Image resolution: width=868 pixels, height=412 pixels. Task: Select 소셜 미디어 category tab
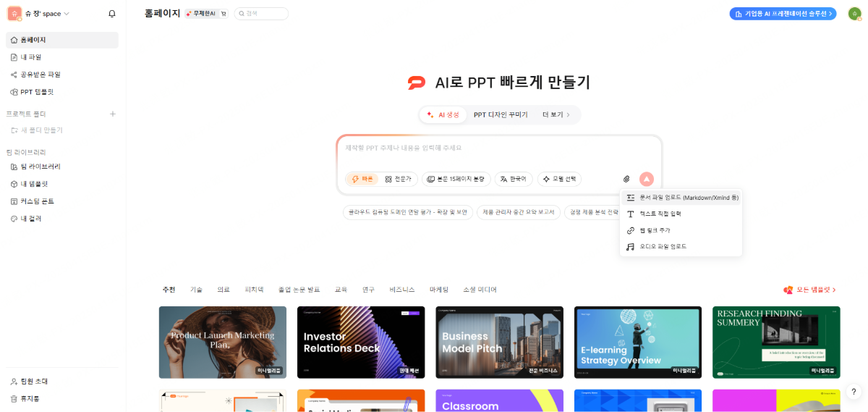point(480,290)
